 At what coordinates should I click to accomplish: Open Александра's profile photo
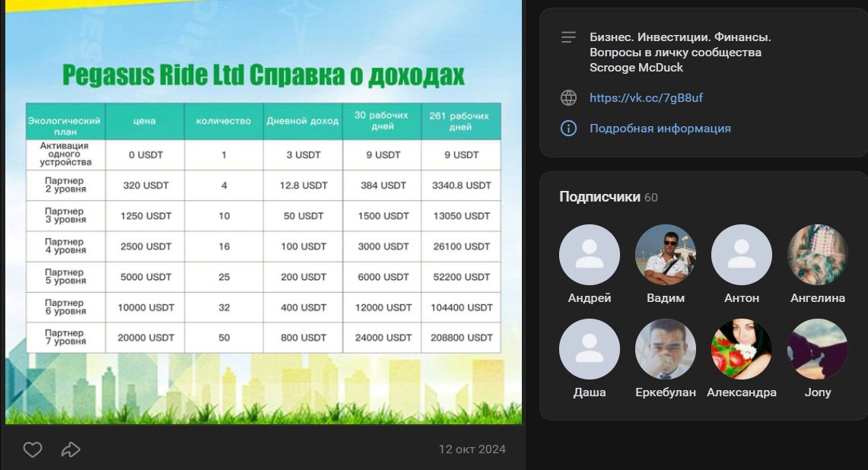[x=742, y=349]
